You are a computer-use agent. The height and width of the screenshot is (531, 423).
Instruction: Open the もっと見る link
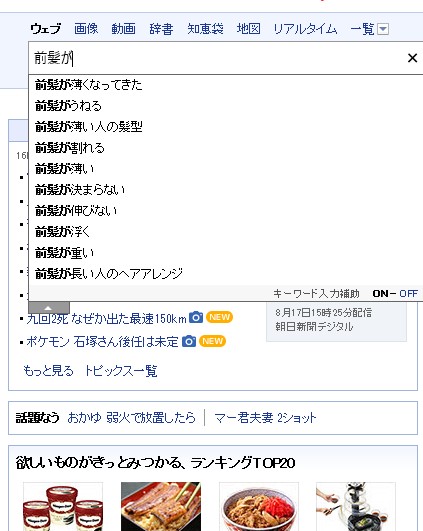click(48, 370)
